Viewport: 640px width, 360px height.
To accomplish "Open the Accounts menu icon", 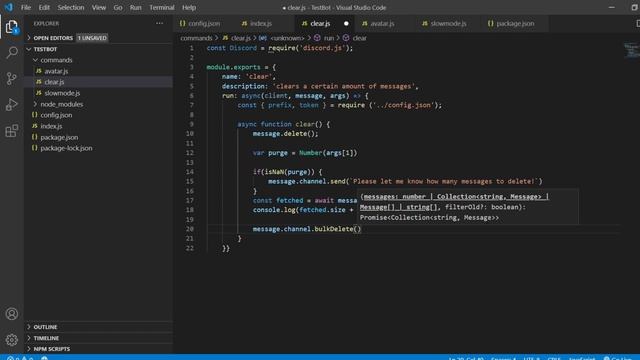I will [x=12, y=313].
